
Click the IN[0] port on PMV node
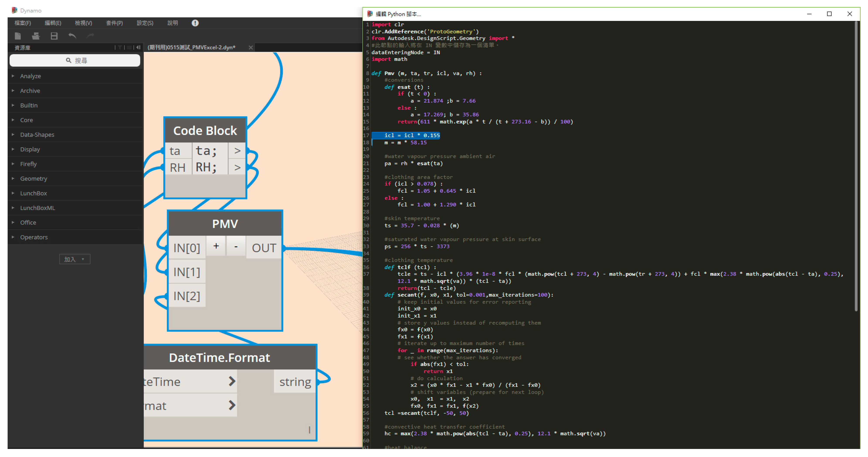(x=187, y=248)
